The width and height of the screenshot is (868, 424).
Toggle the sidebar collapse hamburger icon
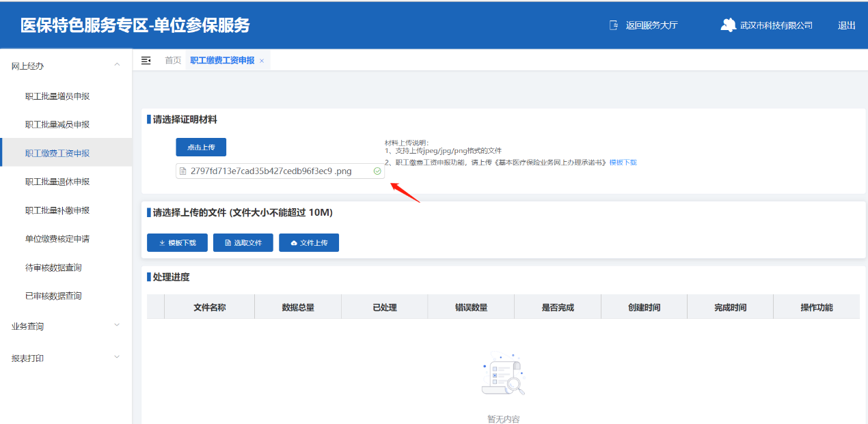(146, 61)
